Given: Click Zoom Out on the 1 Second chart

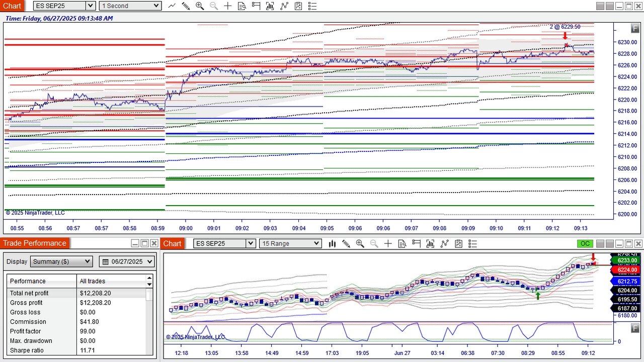Looking at the screenshot, I should pos(214,6).
